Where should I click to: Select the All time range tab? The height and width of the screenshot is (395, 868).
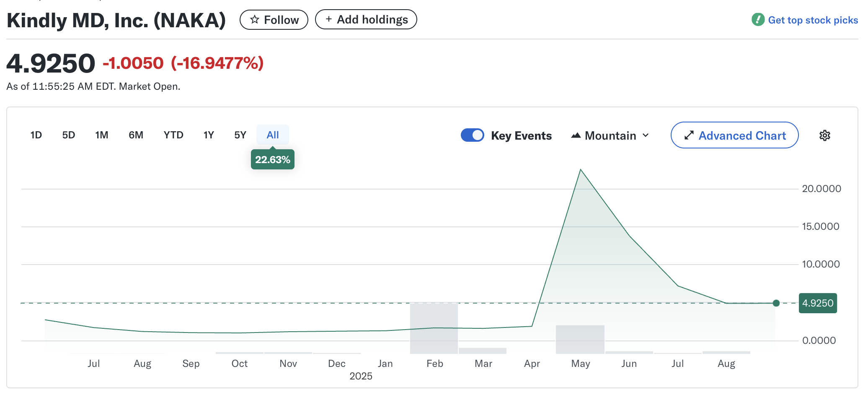click(273, 135)
